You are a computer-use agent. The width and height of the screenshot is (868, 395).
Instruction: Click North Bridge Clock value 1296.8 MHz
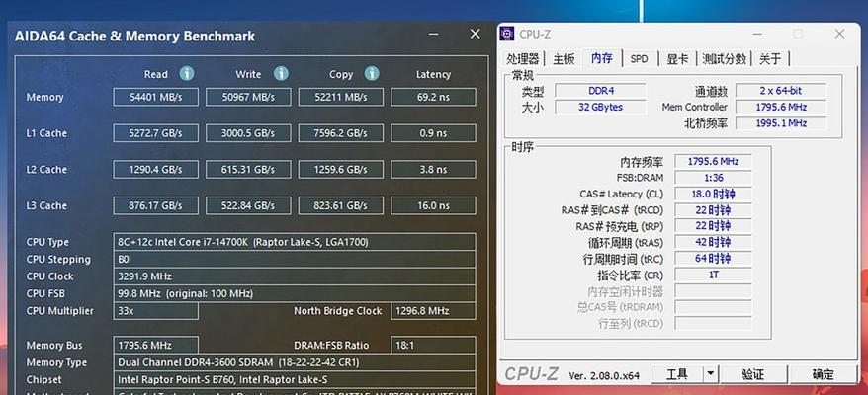tap(433, 311)
